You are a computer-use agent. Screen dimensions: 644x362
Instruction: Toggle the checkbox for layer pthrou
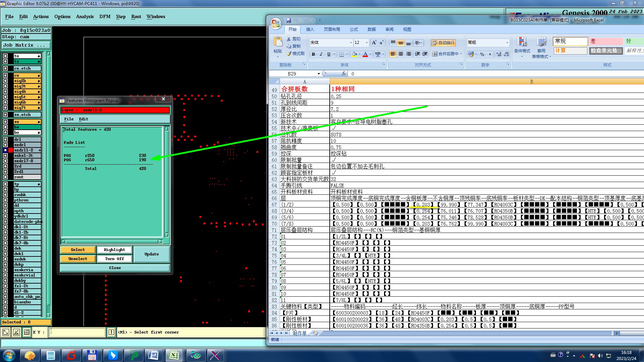pos(5,200)
